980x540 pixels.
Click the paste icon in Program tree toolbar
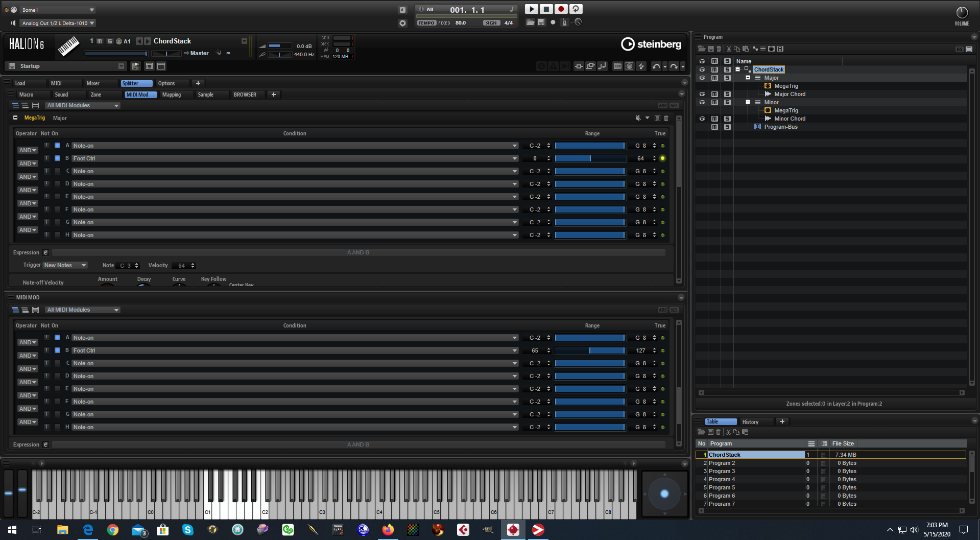point(745,49)
